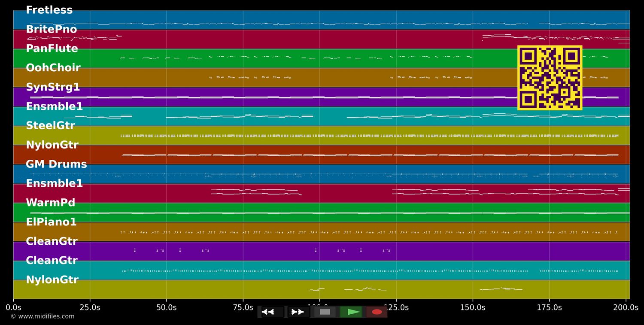
Task: Click the bottom NylonGtr track lane
Action: click(322, 290)
